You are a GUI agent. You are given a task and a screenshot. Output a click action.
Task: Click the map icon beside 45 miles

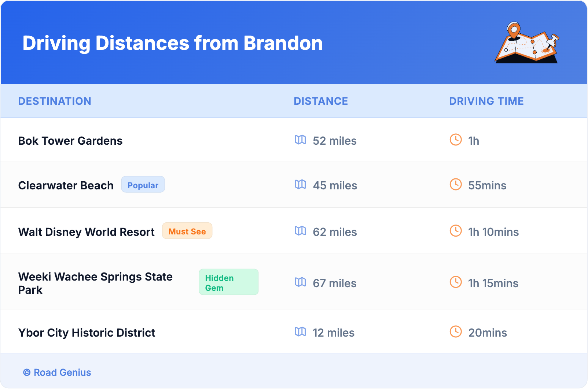[x=300, y=185]
